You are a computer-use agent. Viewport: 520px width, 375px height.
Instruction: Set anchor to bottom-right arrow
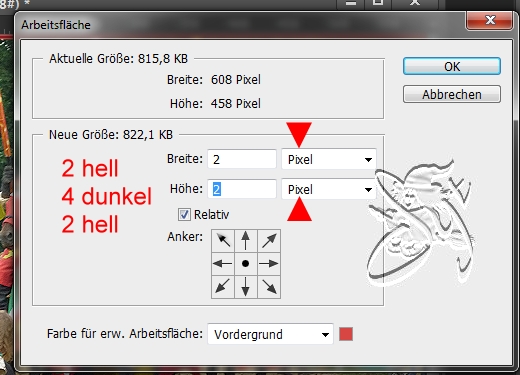[x=269, y=286]
